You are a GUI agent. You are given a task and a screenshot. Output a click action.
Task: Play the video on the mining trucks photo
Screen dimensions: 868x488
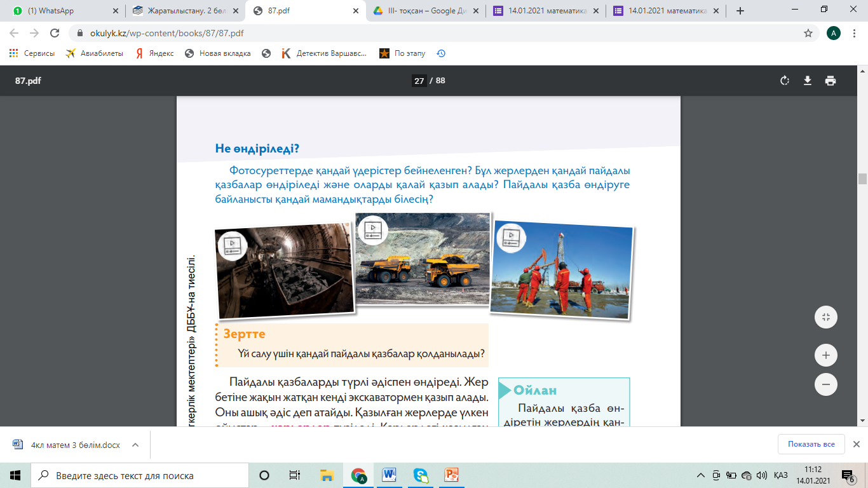[372, 231]
